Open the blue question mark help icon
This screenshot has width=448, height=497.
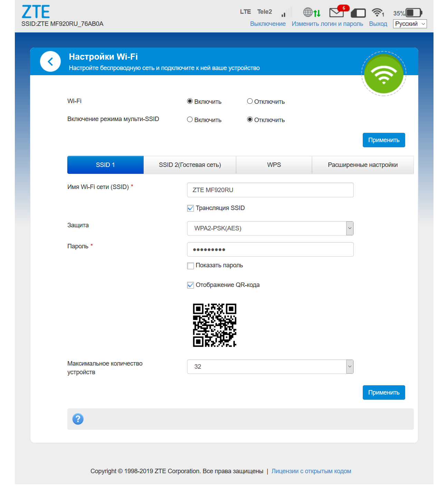click(78, 419)
